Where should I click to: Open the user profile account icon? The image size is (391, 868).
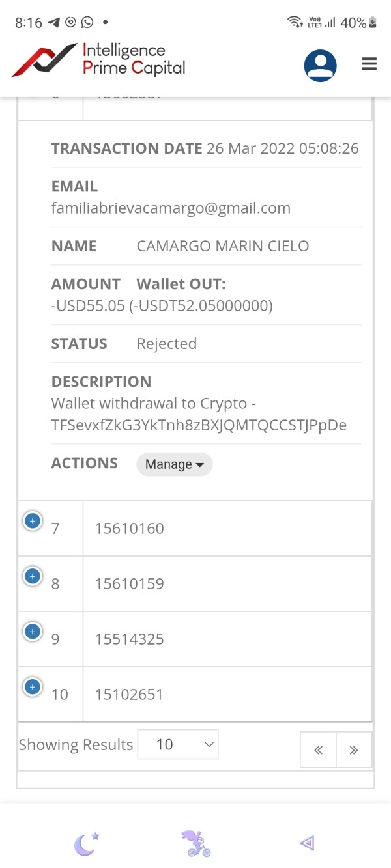[320, 65]
